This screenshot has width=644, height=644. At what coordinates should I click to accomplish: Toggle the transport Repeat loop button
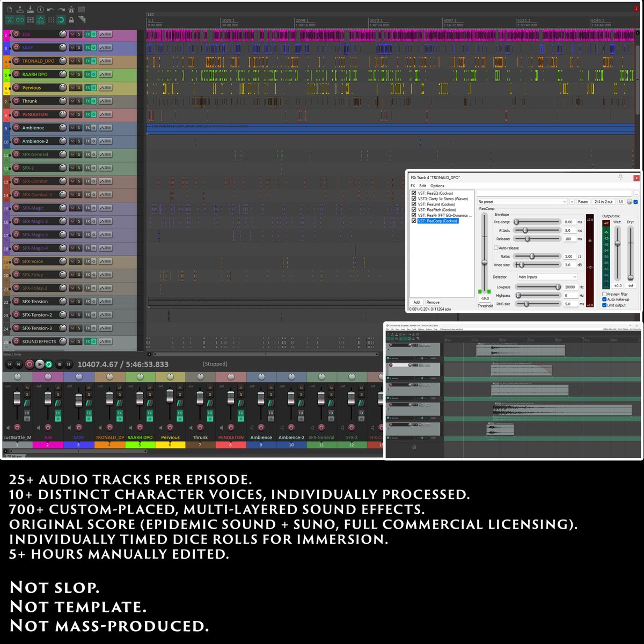[x=48, y=364]
